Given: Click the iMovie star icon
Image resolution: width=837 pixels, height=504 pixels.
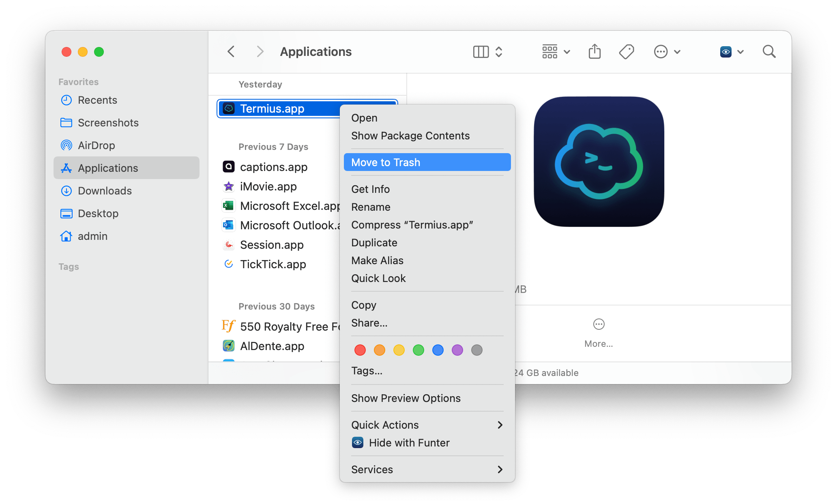Looking at the screenshot, I should point(229,186).
